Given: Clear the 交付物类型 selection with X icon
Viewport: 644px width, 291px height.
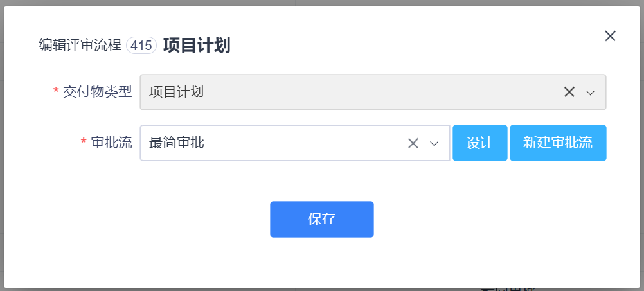Looking at the screenshot, I should [x=569, y=92].
